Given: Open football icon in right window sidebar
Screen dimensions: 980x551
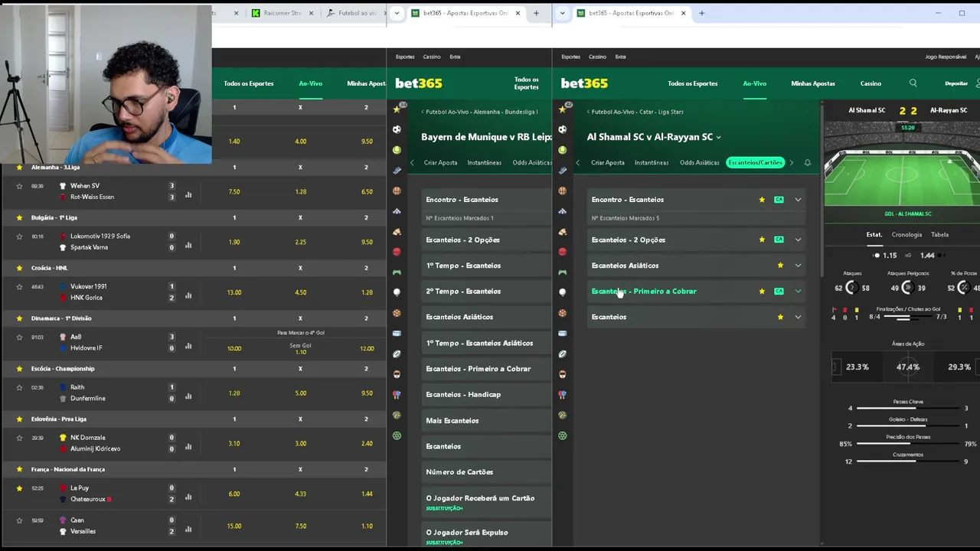Looking at the screenshot, I should (x=563, y=129).
